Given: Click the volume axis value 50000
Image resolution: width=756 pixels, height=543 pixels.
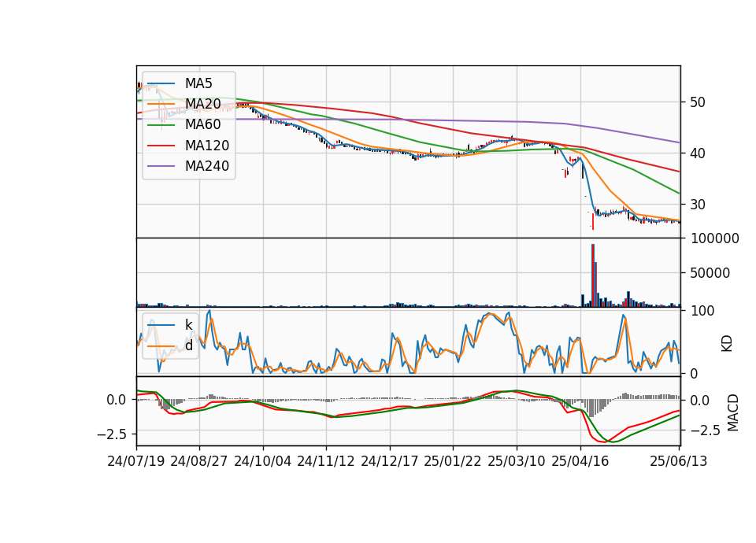Looking at the screenshot, I should tap(710, 273).
